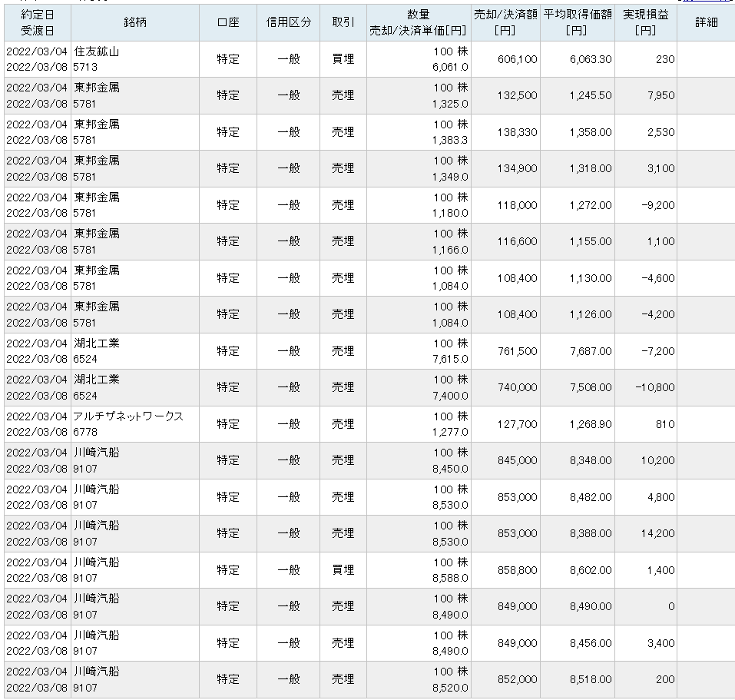Click the sale amount 138,330

(x=518, y=132)
